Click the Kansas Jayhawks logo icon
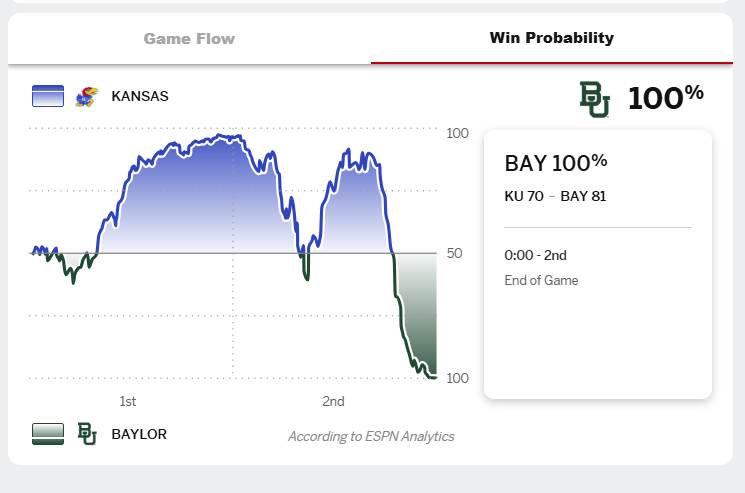The width and height of the screenshot is (745, 493). coord(87,97)
